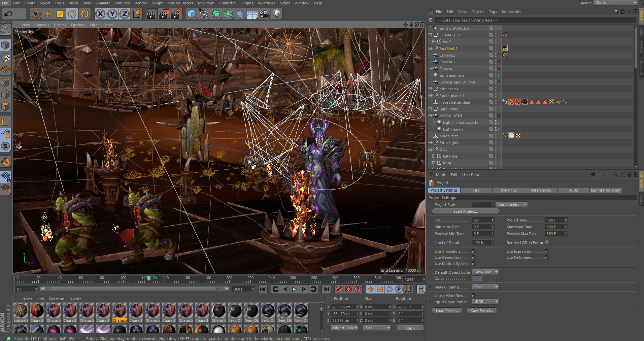This screenshot has width=644, height=341.
Task: Add a Cube primitive object
Action: tap(192, 14)
